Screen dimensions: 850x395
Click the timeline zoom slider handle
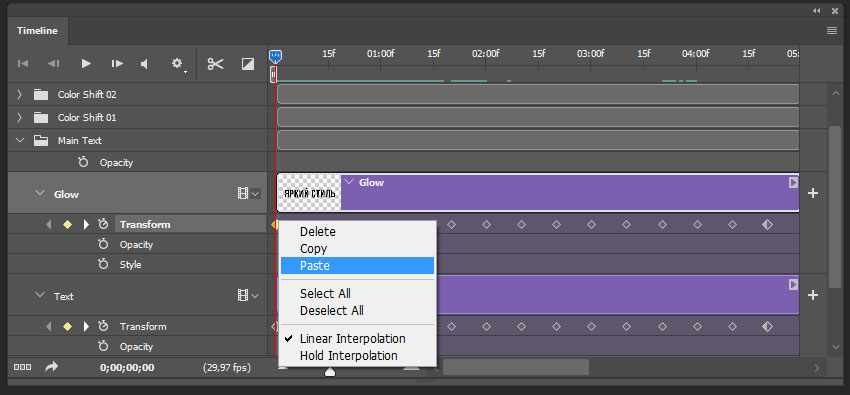330,372
